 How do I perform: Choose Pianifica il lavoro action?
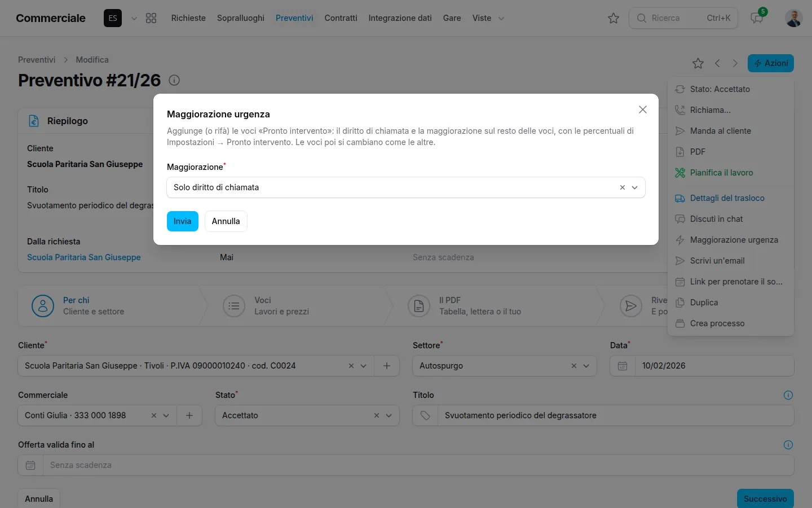pyautogui.click(x=731, y=173)
